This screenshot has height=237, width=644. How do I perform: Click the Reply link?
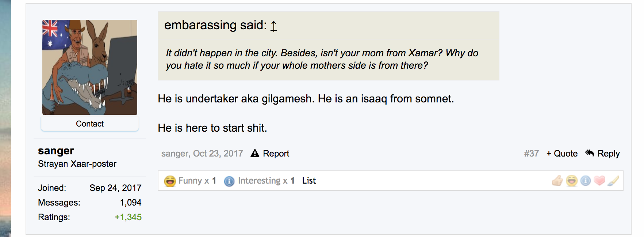(608, 154)
